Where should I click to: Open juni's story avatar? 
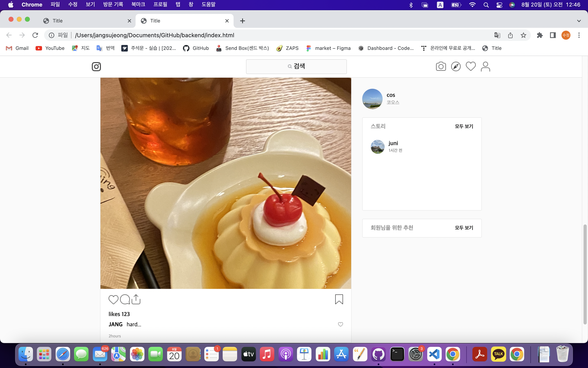pyautogui.click(x=378, y=147)
